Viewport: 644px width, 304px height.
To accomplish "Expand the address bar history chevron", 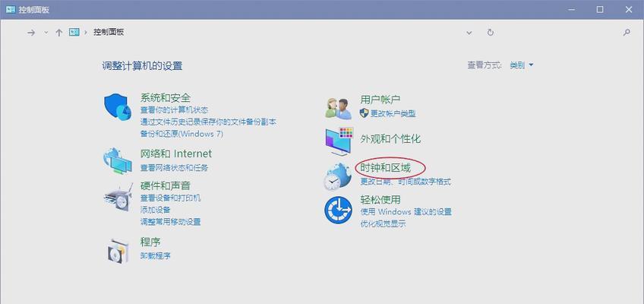I will (469, 33).
